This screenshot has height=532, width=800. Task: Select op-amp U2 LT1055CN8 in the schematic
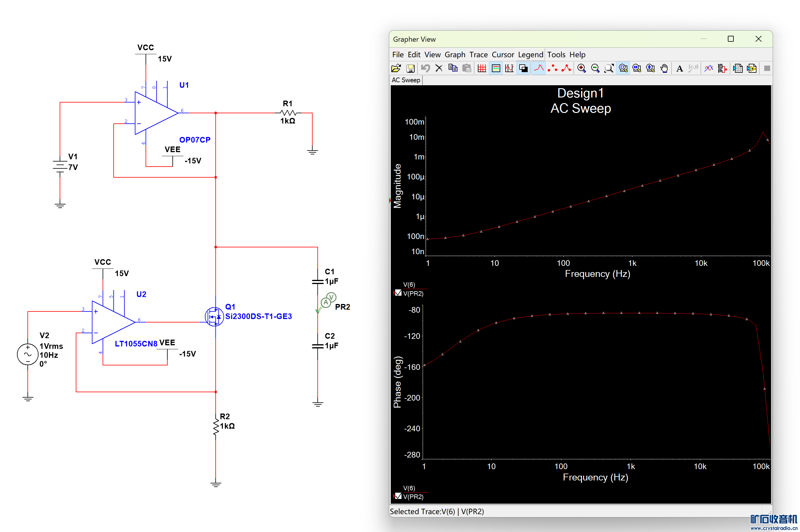(x=113, y=322)
